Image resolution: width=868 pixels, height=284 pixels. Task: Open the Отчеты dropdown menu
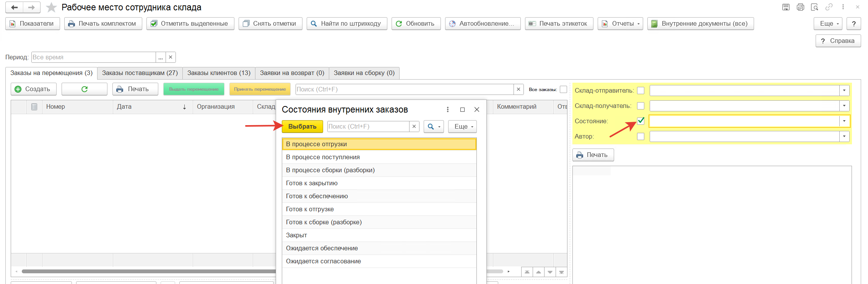click(620, 23)
